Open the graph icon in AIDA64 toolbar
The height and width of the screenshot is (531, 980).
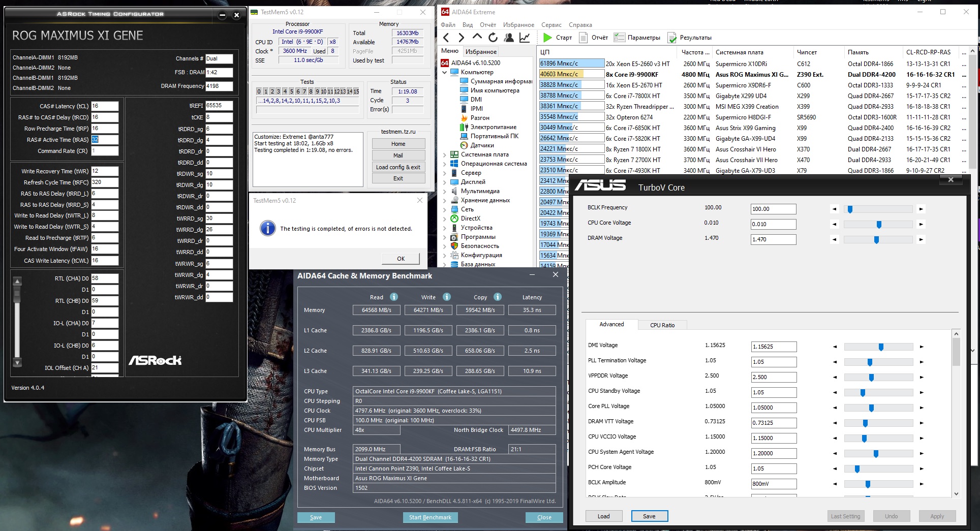coord(525,38)
